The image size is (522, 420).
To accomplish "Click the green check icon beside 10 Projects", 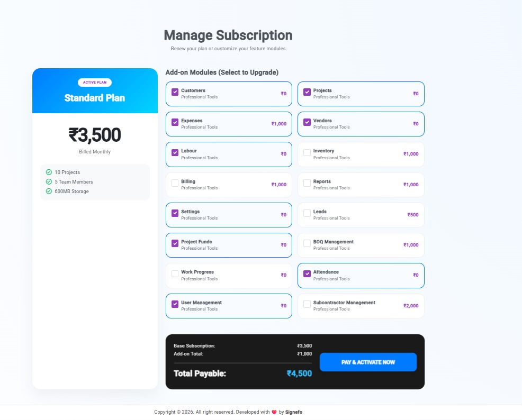I will tap(49, 172).
